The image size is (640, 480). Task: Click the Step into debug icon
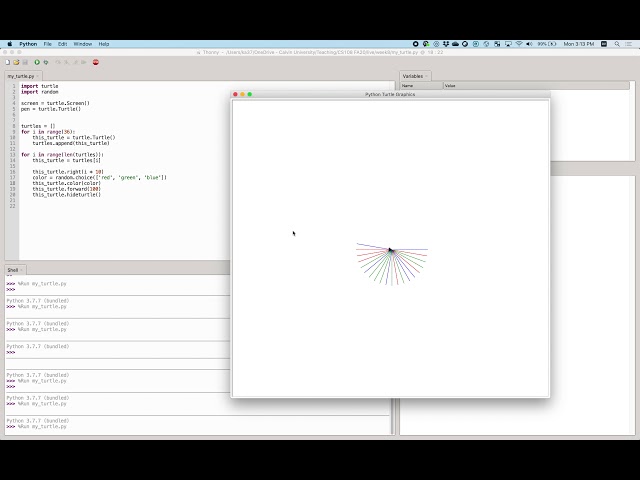[x=67, y=62]
